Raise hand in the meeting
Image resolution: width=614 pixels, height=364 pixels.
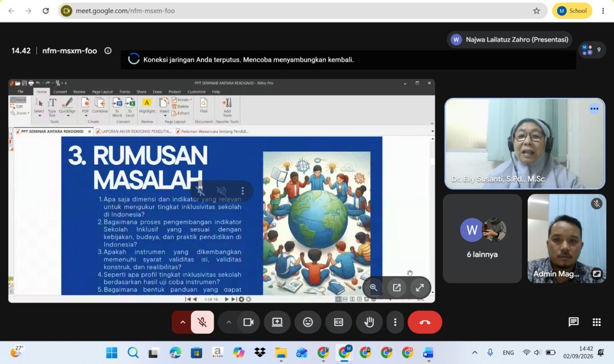(369, 322)
